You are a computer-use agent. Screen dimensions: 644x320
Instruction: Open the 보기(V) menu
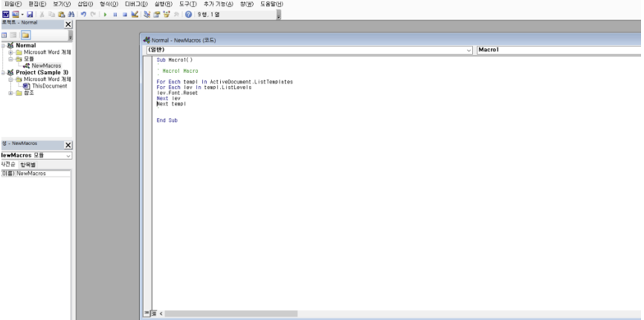click(x=62, y=4)
